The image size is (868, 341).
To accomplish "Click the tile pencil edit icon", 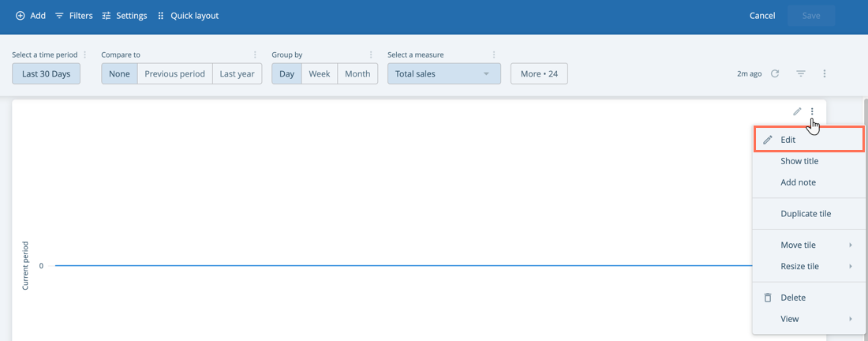I will [x=797, y=111].
